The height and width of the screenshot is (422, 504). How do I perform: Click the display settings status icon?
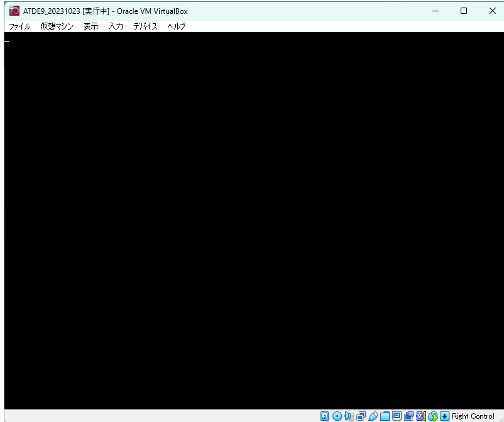[397, 416]
